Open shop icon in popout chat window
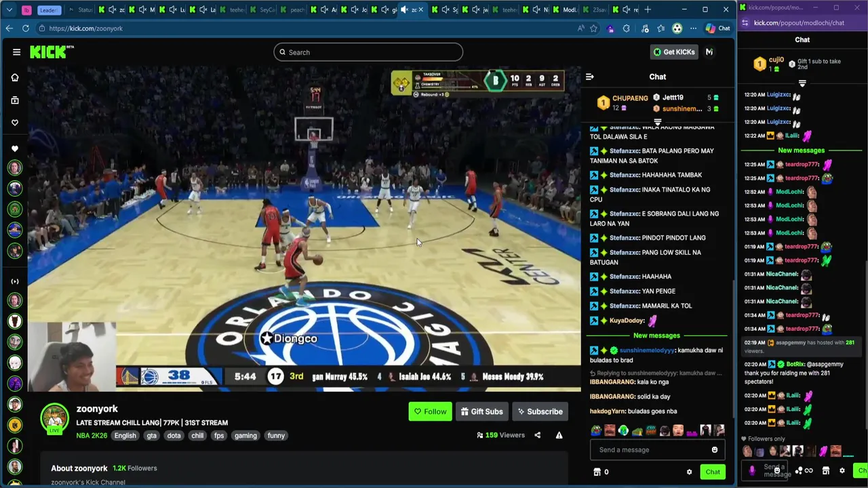868x488 pixels. pos(825,471)
